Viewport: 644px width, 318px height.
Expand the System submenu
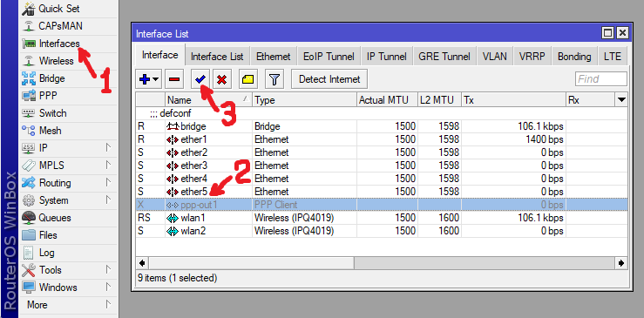coord(68,200)
